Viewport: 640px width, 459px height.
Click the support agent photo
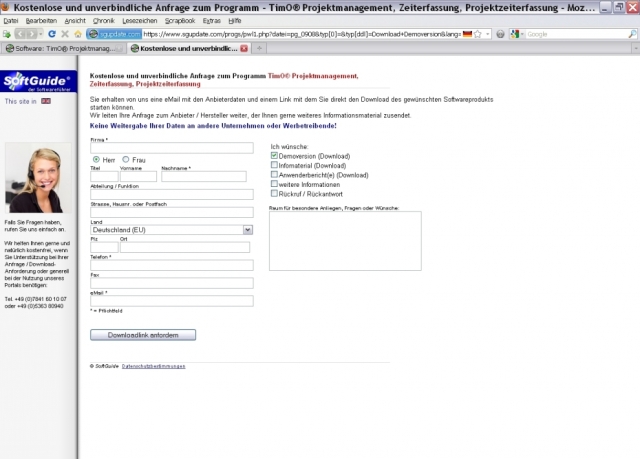[x=38, y=178]
